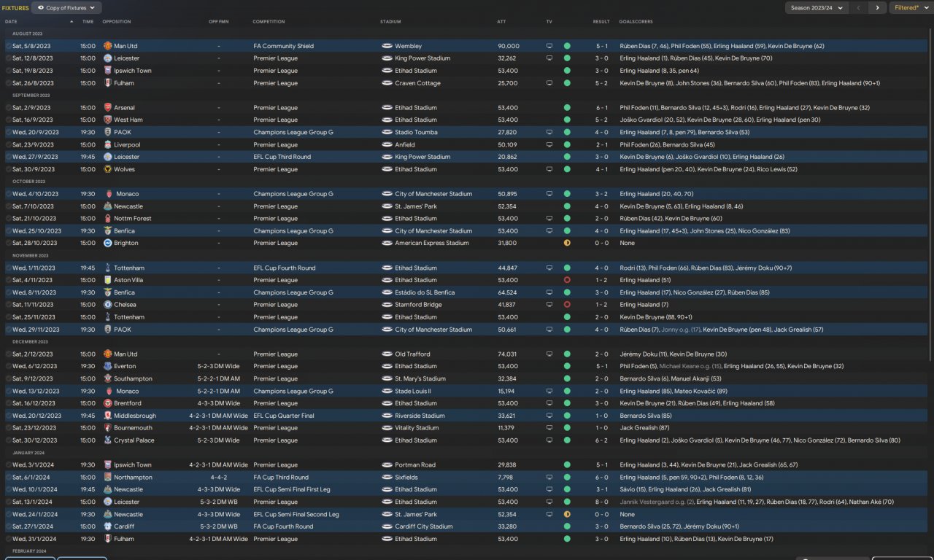
Task: Click the draw indicator in the Brighton row
Action: pyautogui.click(x=567, y=243)
